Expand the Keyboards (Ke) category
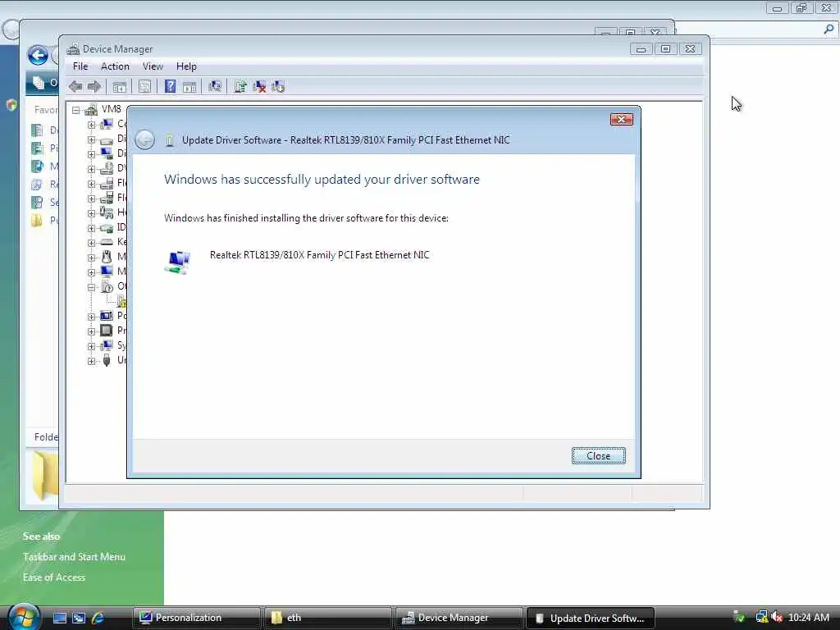 [x=91, y=243]
